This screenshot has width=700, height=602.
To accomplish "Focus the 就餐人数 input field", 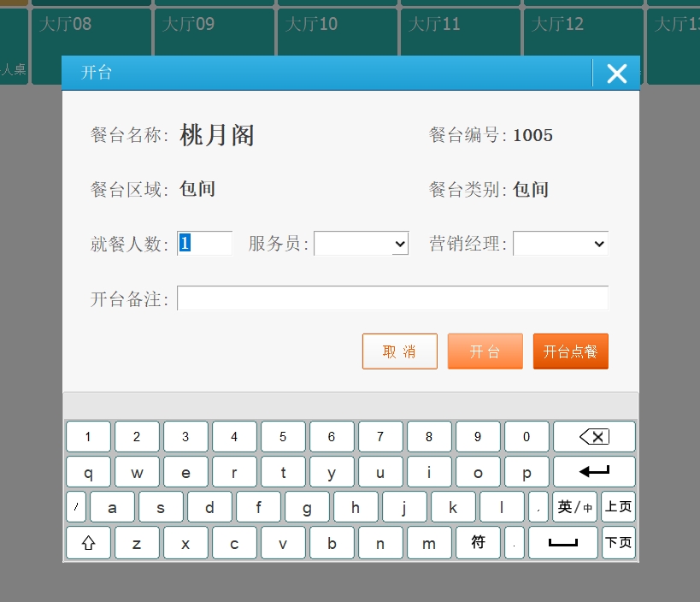I will tap(204, 244).
